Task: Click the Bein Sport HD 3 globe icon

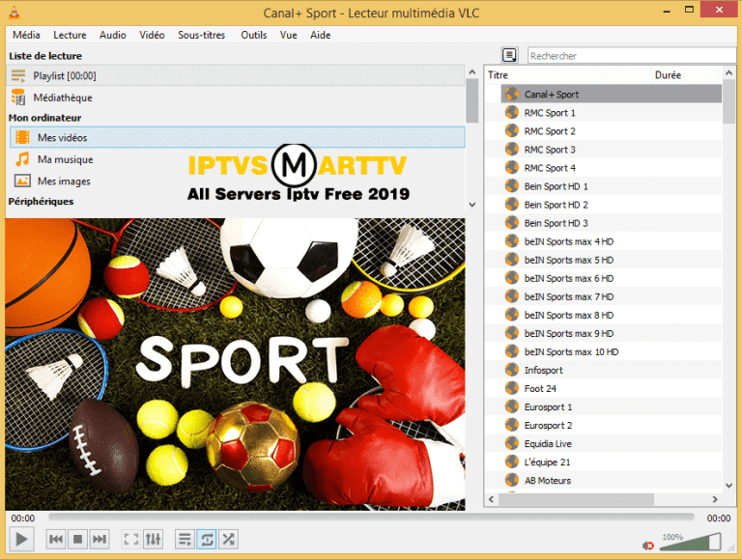Action: tap(511, 223)
